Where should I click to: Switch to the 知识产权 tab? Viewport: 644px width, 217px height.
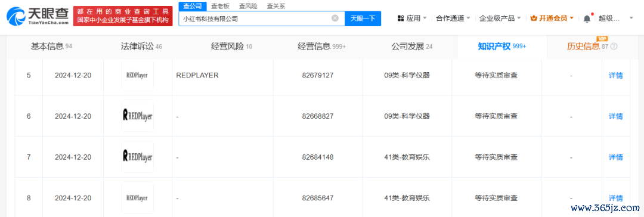click(502, 46)
